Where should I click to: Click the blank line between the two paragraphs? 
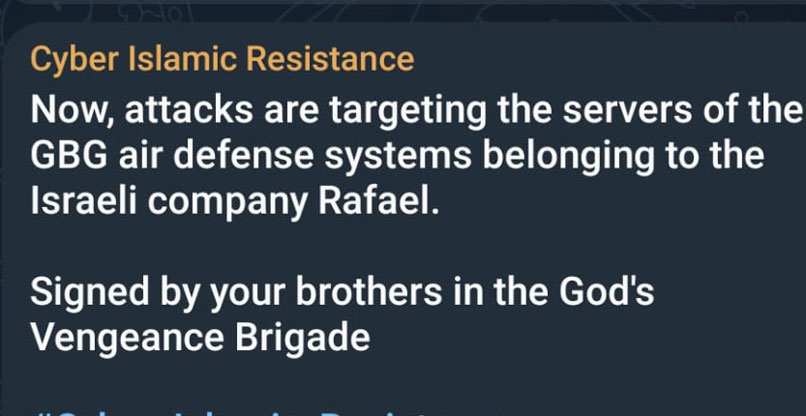tap(400, 248)
